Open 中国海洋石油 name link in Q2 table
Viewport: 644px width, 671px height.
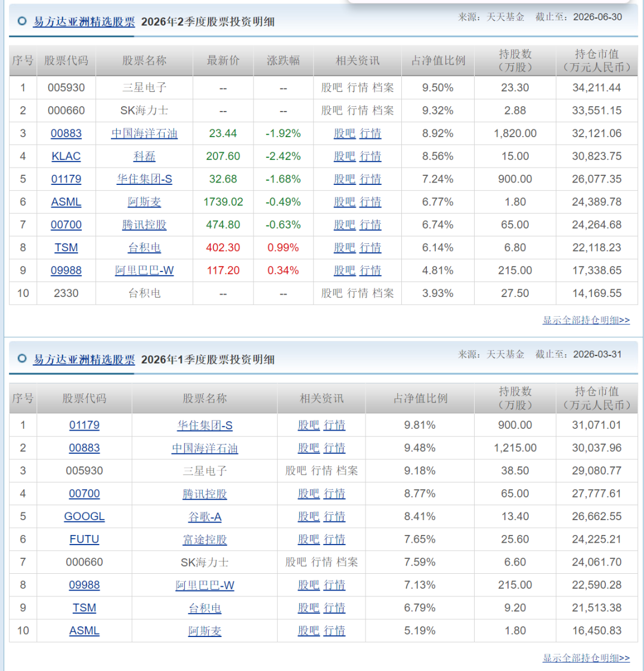coord(144,134)
